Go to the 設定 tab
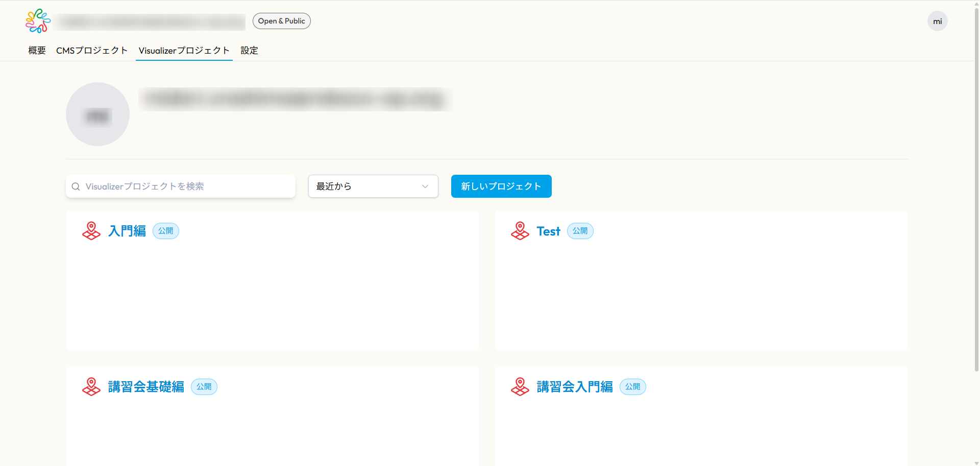 249,51
